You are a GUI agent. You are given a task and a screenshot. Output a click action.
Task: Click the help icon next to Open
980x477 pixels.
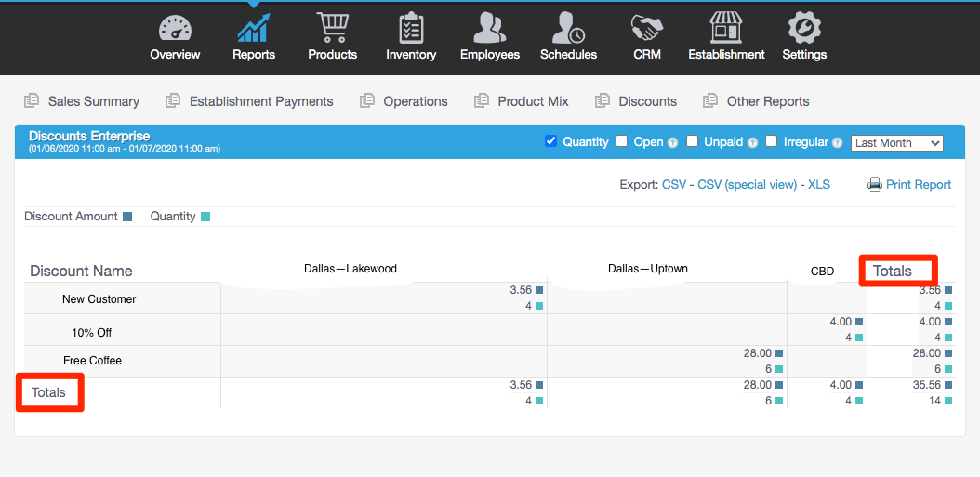tap(672, 142)
